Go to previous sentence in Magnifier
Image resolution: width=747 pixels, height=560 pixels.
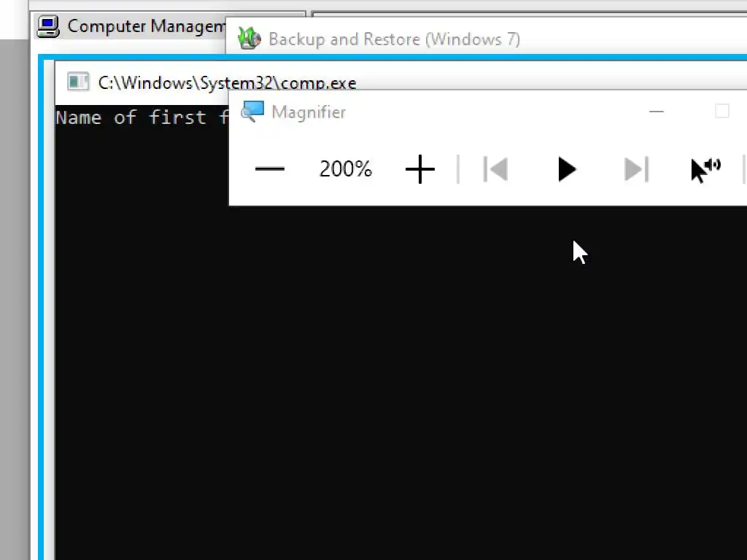click(x=495, y=169)
